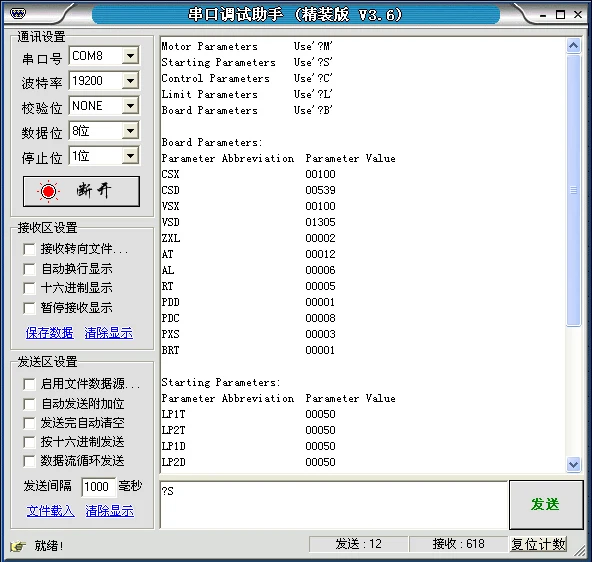Click 清除显示 link in send settings
Viewport: 592px width, 562px height.
tap(109, 511)
